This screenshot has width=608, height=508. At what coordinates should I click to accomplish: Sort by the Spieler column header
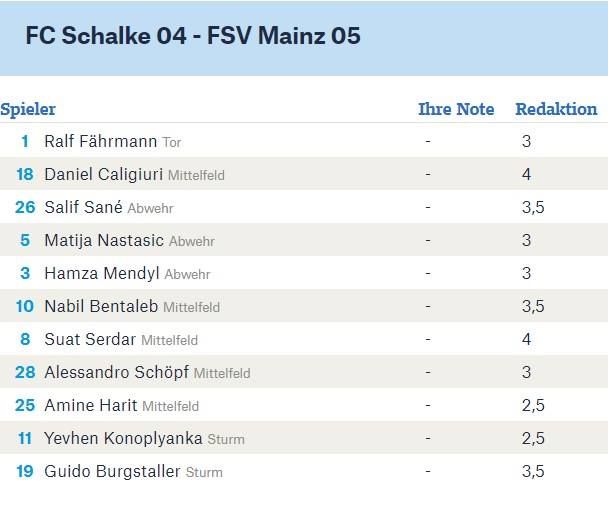28,109
